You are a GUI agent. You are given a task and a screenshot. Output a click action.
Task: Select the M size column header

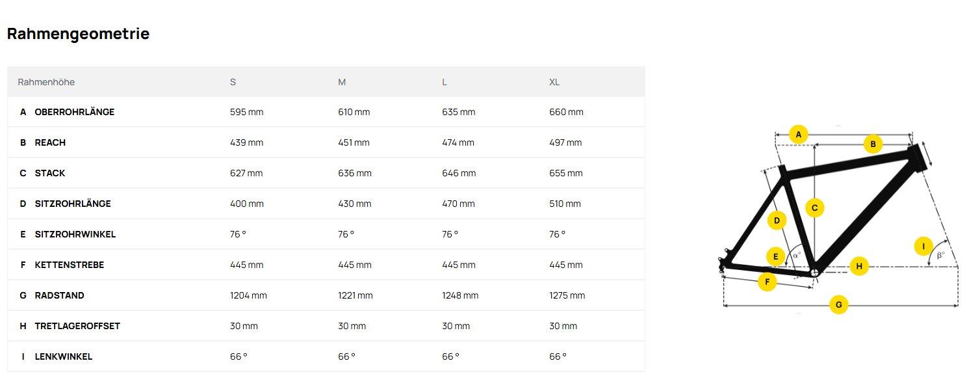pyautogui.click(x=342, y=82)
